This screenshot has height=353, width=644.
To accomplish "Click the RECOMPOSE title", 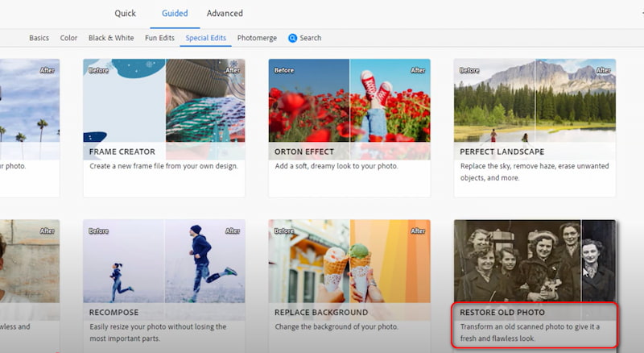I will (114, 312).
